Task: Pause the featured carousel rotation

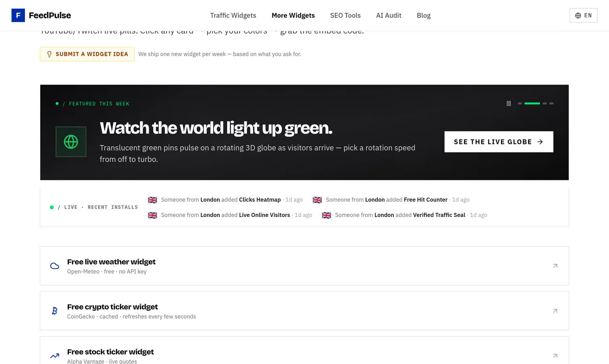Action: point(509,104)
